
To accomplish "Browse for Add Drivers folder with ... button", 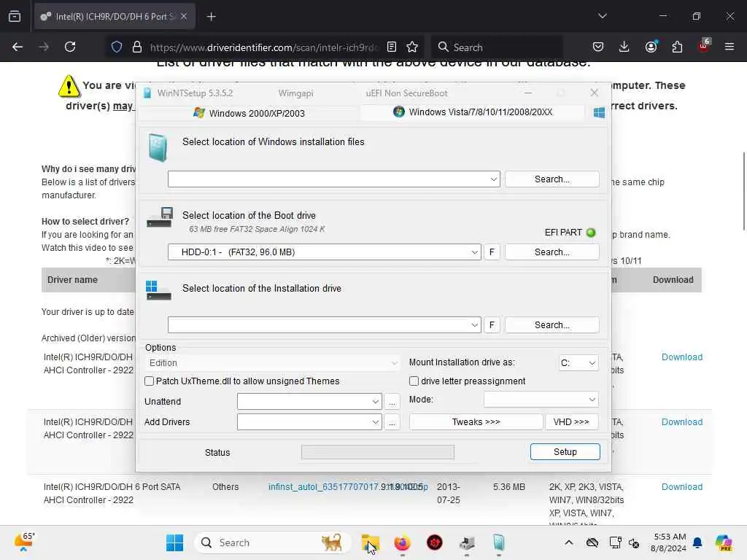I will 392,422.
